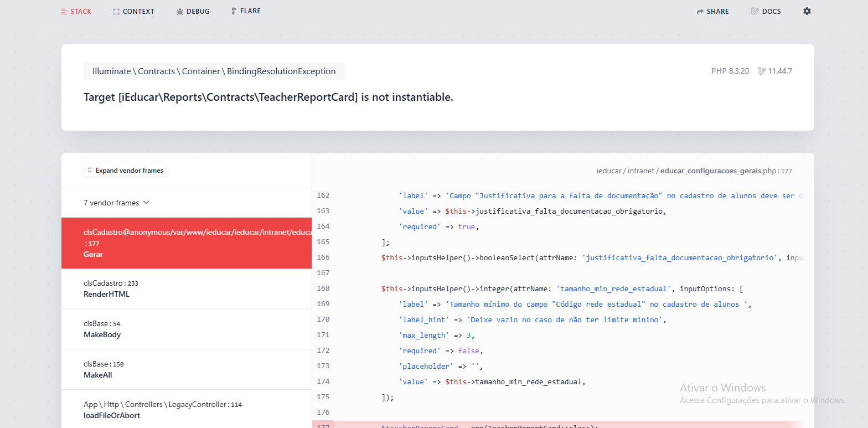This screenshot has width=868, height=428.
Task: Switch to the CONTEXT tab
Action: (x=133, y=11)
